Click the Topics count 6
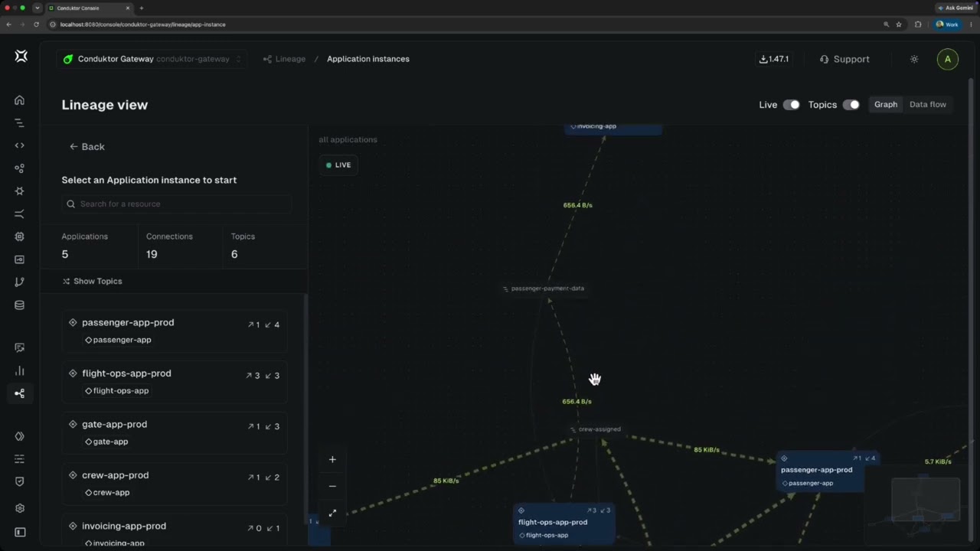980x551 pixels. tap(234, 254)
